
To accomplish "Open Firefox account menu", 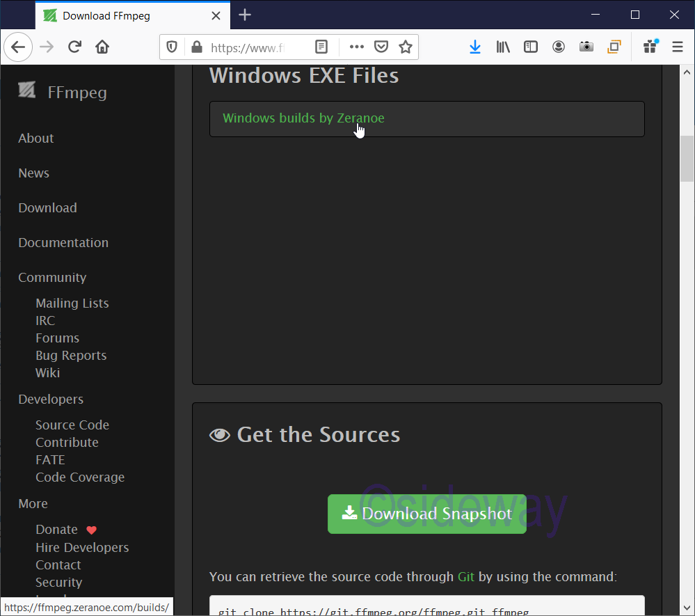I will click(x=559, y=47).
